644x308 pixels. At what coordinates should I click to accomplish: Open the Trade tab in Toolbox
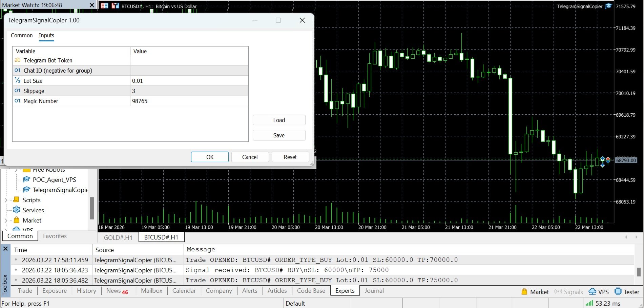coord(25,291)
